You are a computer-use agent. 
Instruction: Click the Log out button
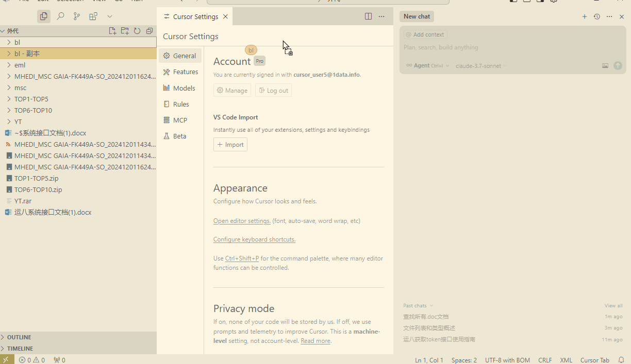click(273, 90)
